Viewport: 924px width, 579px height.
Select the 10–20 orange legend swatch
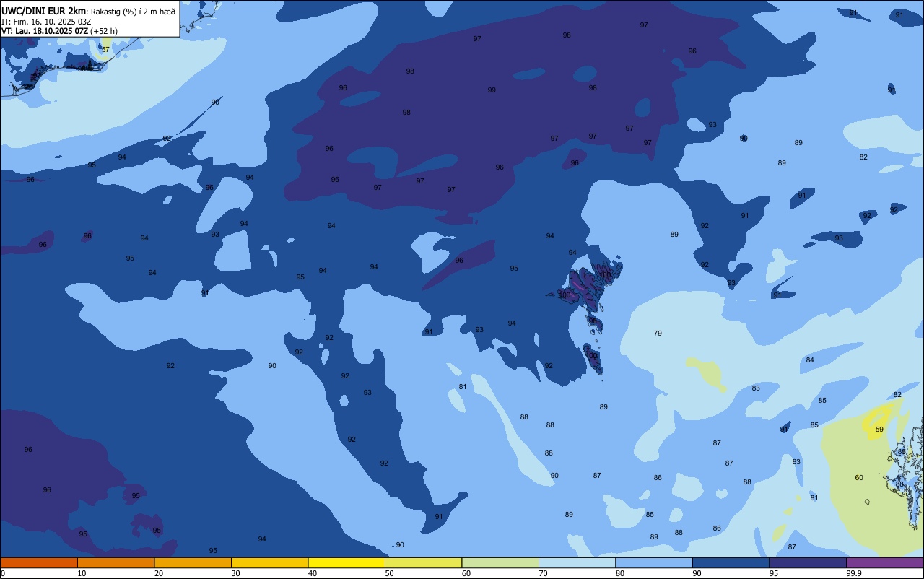pyautogui.click(x=115, y=562)
